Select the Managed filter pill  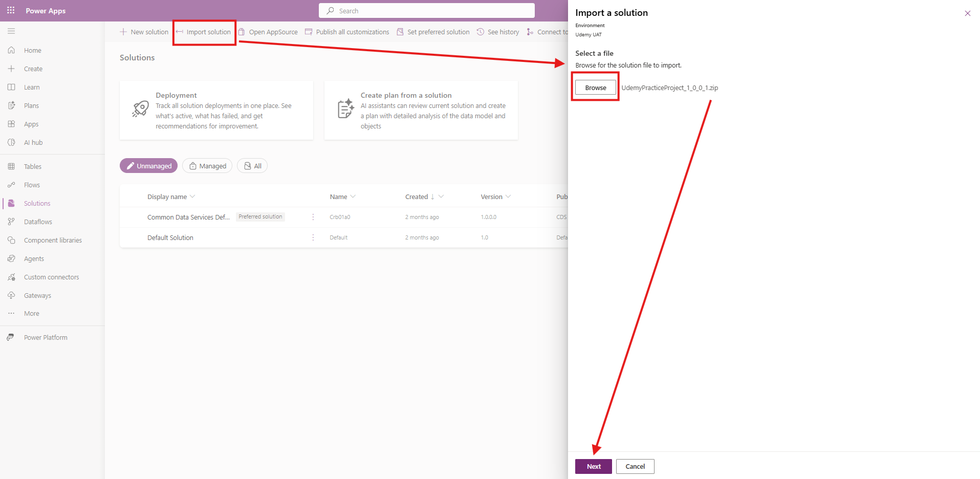[x=207, y=166]
